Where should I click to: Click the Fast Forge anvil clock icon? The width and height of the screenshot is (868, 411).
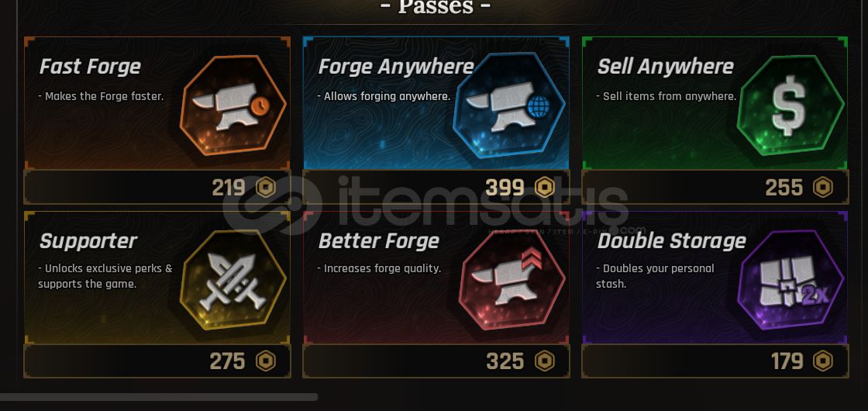click(x=233, y=105)
